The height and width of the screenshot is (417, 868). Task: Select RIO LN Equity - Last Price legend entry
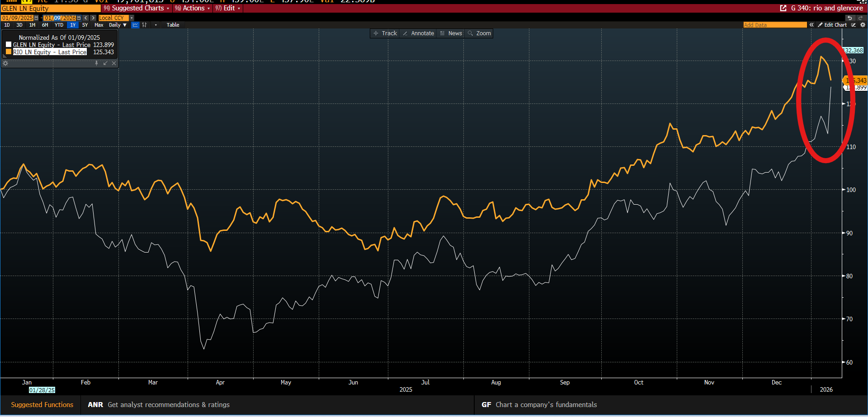[x=50, y=52]
